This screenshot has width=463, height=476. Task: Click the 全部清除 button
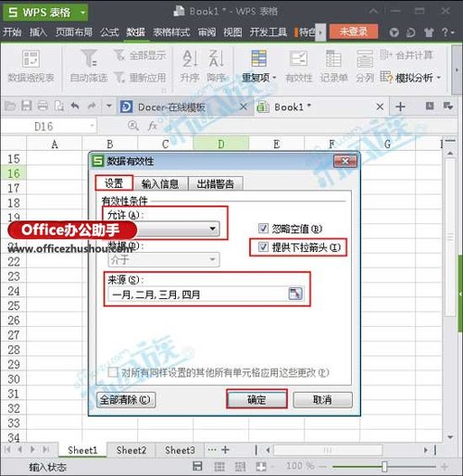tap(126, 400)
